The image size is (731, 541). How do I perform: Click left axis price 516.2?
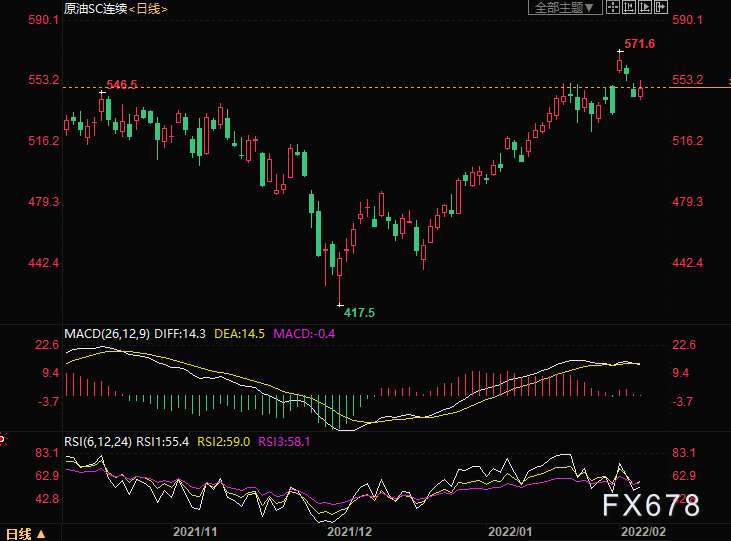pyautogui.click(x=43, y=141)
